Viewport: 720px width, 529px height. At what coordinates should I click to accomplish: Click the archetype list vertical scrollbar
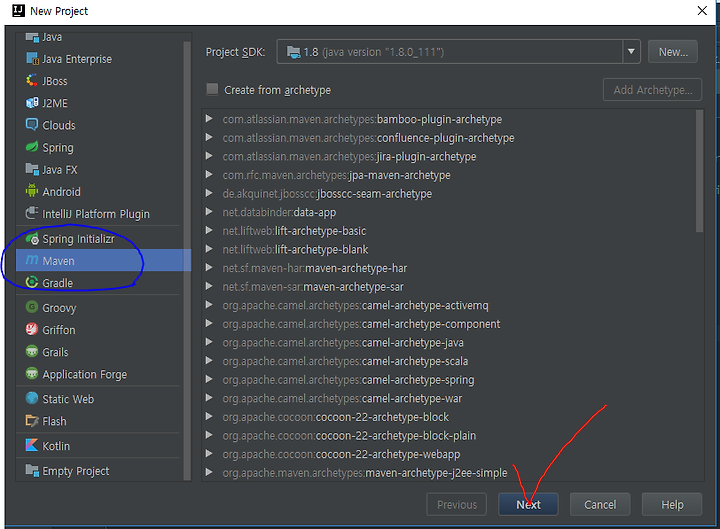699,171
